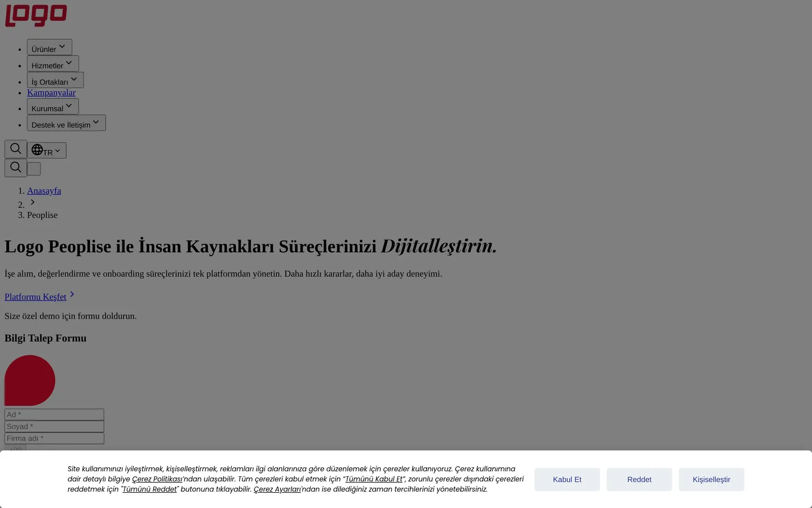Screen dimensions: 812x508
Task: Decline cookies with the Reddet button
Action: click(639, 479)
